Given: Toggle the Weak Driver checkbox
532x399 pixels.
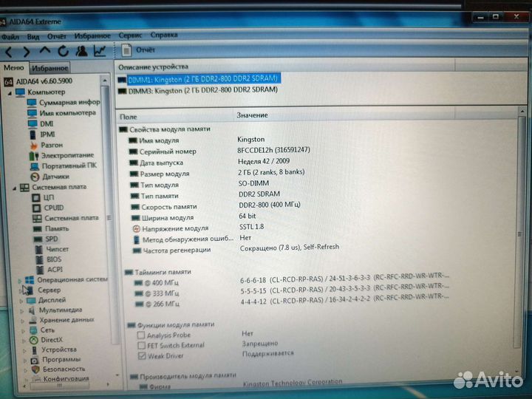Looking at the screenshot, I should [x=142, y=356].
